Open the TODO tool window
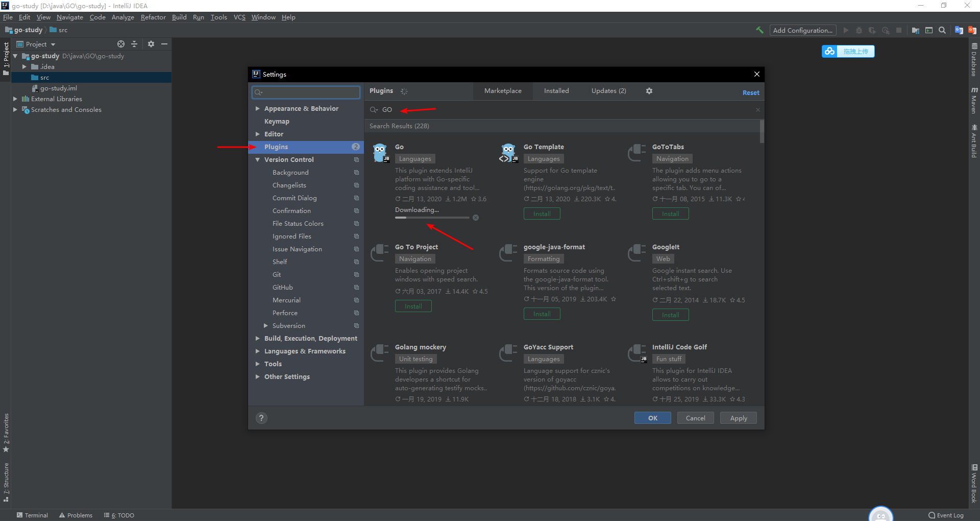Screen dimensions: 980x521 coord(119,515)
